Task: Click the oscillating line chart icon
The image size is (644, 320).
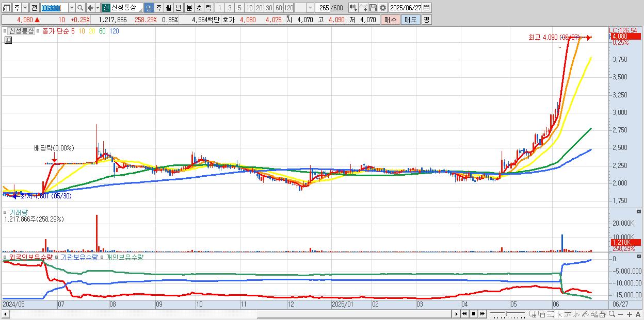Action: (x=576, y=314)
